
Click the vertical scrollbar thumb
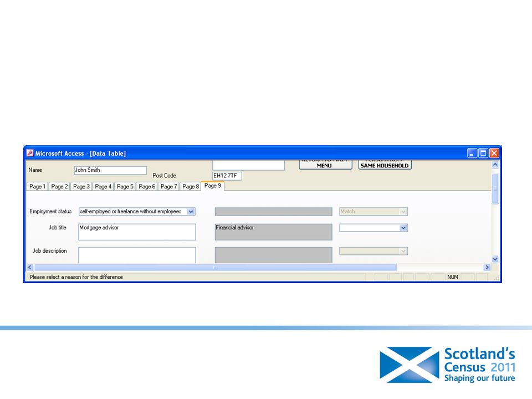(495, 188)
